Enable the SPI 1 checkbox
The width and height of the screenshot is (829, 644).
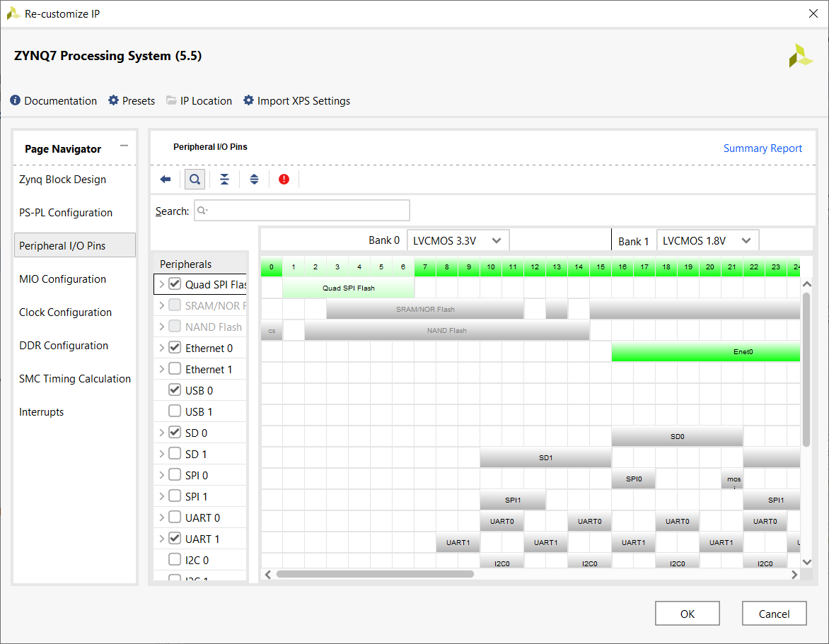175,496
